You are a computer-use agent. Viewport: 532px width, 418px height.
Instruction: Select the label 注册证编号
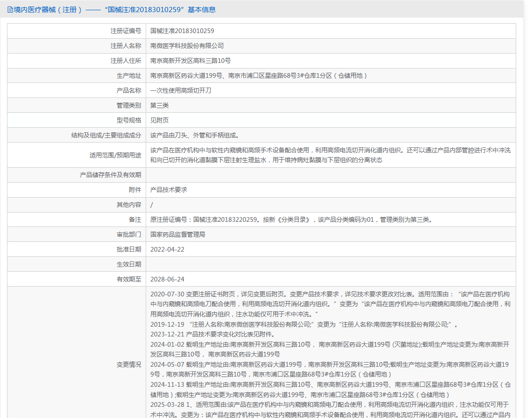click(126, 31)
